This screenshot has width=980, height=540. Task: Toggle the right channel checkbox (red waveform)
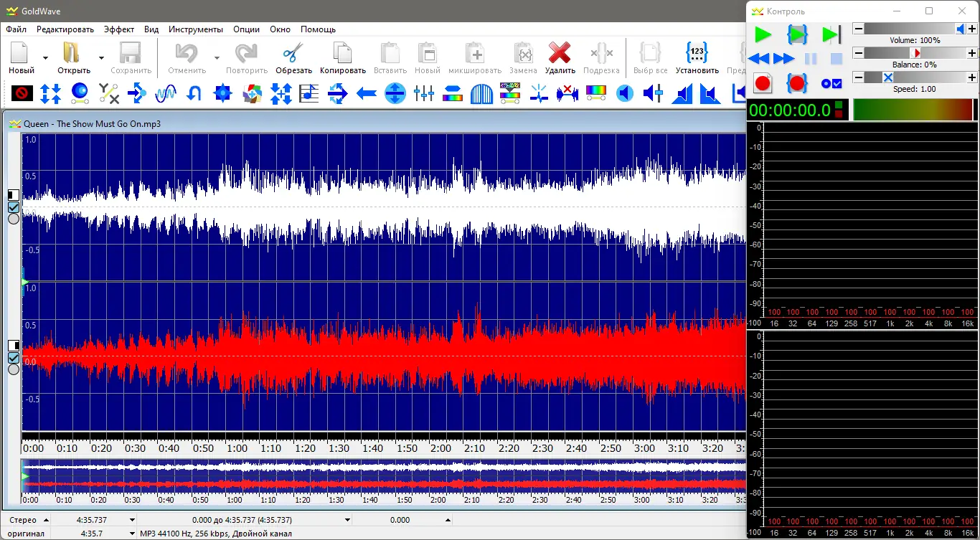click(x=14, y=358)
